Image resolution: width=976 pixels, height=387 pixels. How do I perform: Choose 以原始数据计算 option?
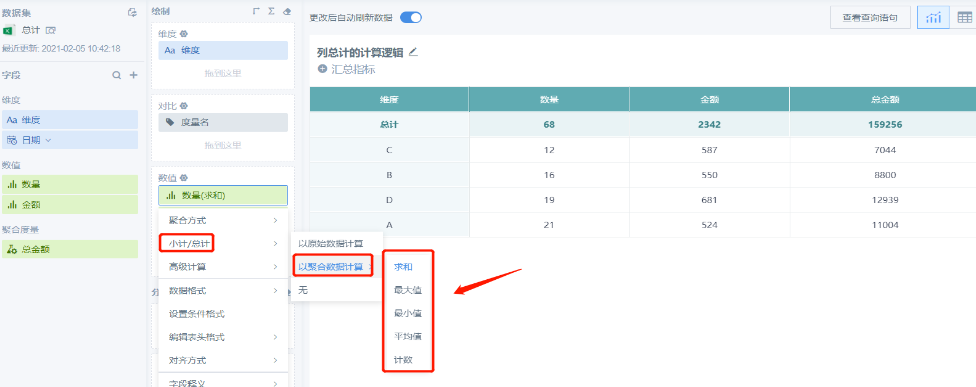pos(337,243)
